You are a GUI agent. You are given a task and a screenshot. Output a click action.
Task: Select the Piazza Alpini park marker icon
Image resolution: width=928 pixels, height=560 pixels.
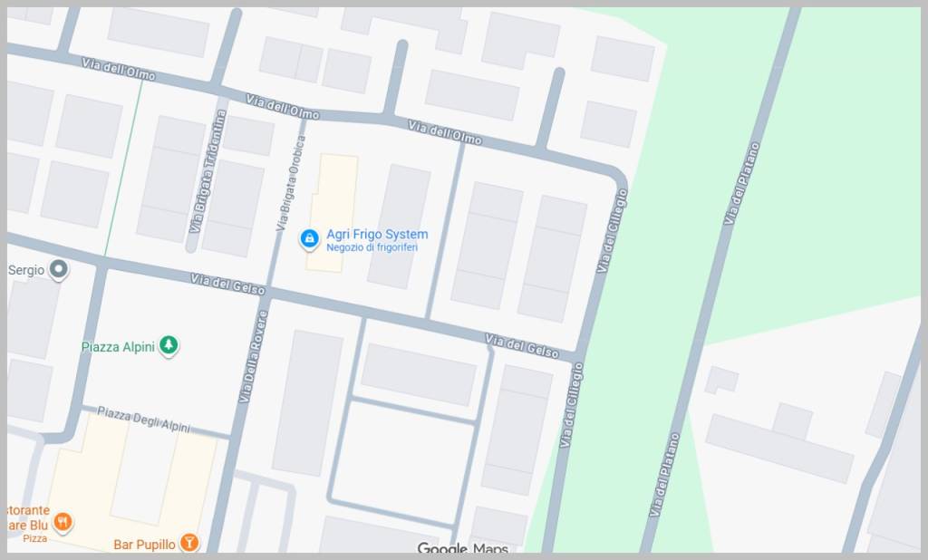click(x=169, y=345)
